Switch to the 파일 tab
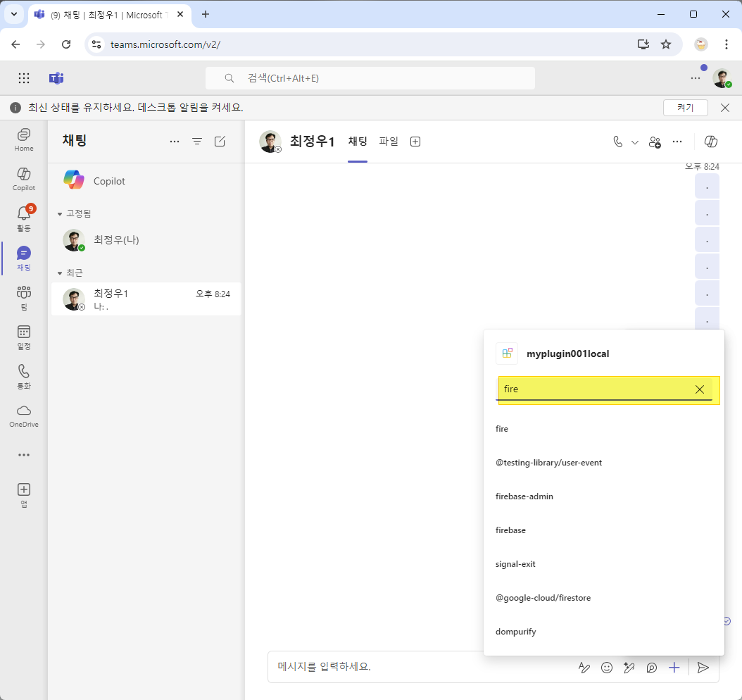 [x=389, y=141]
